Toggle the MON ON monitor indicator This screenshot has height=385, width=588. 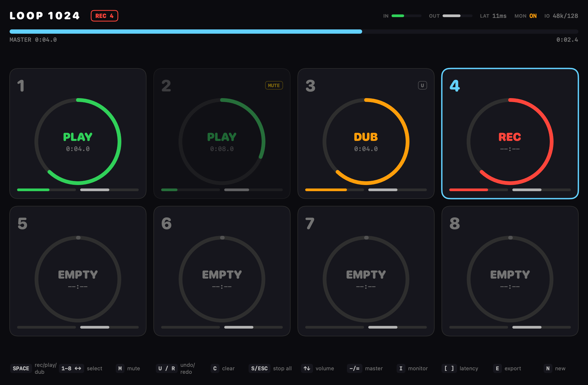coord(525,16)
